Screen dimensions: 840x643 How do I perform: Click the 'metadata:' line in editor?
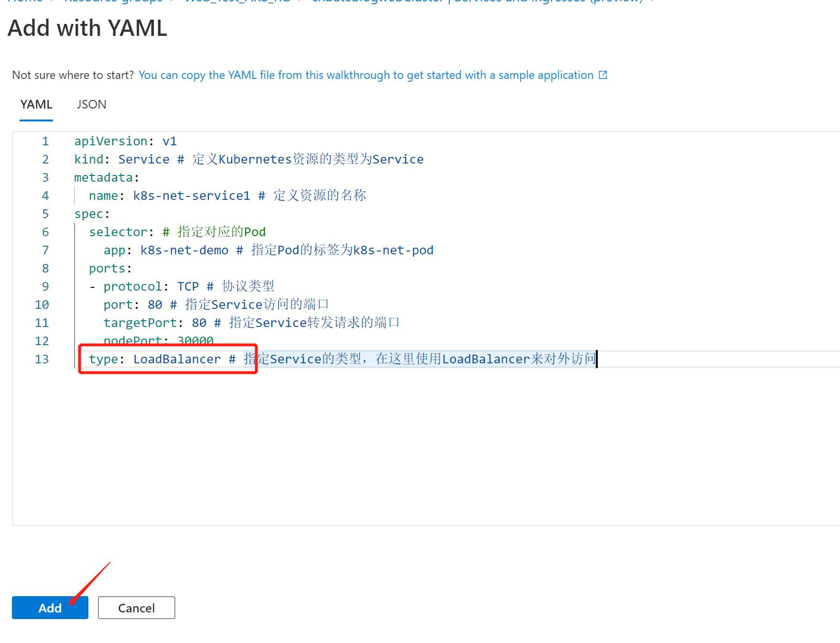point(107,177)
